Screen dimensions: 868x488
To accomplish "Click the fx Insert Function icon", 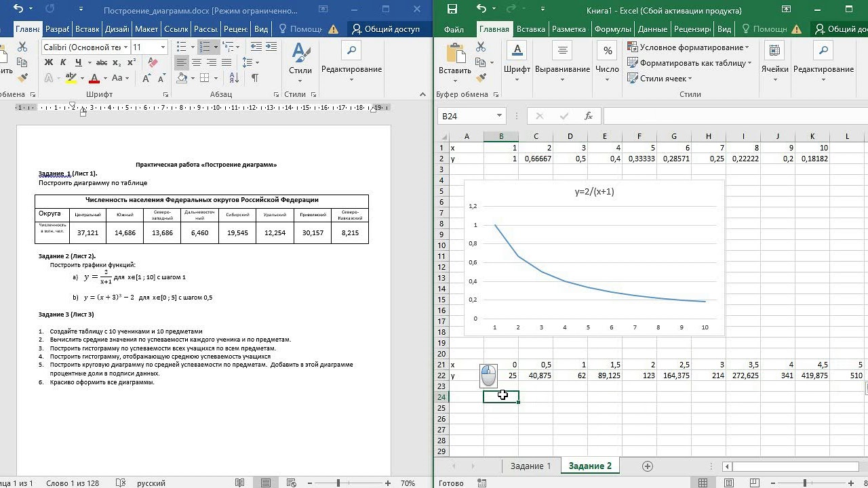I will pyautogui.click(x=589, y=116).
